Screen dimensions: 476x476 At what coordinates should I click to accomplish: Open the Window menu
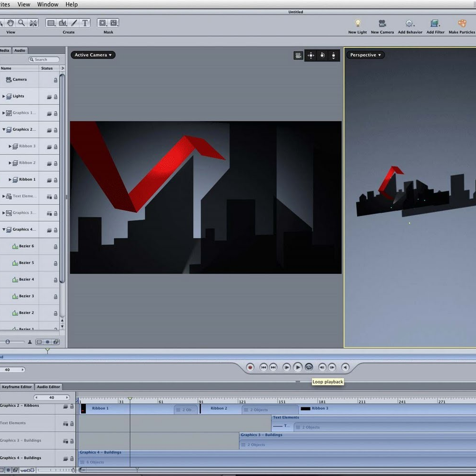(48, 4)
